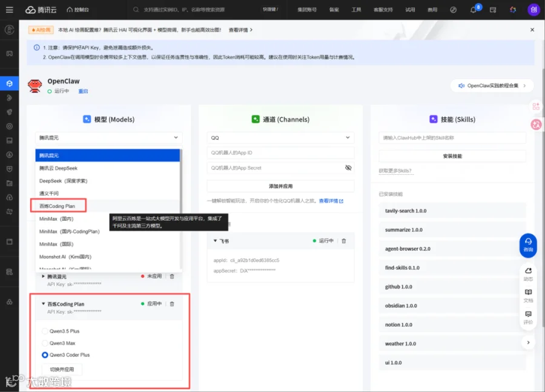Click the 咨询 headset floating button
Screen dimensions: 545x392
tap(528, 245)
